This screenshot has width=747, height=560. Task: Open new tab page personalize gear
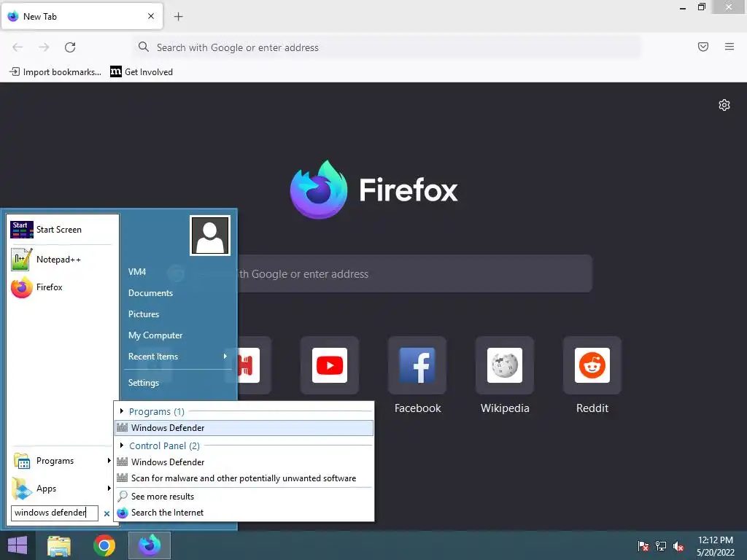click(724, 105)
